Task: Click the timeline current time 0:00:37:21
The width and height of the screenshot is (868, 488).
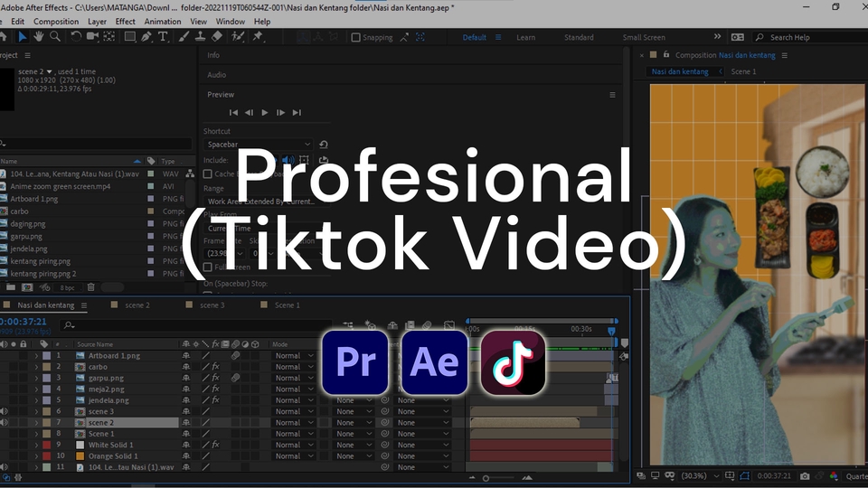Action: (24, 322)
